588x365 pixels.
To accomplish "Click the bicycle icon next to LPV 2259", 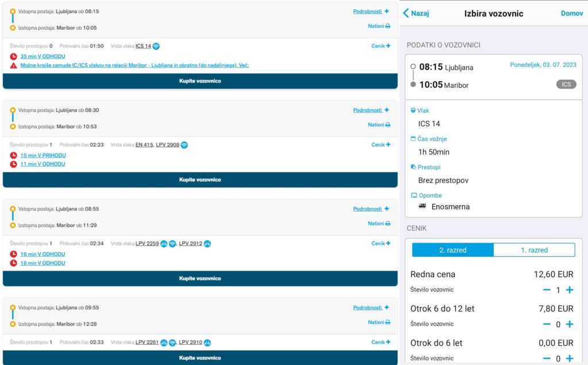I will pyautogui.click(x=164, y=244).
